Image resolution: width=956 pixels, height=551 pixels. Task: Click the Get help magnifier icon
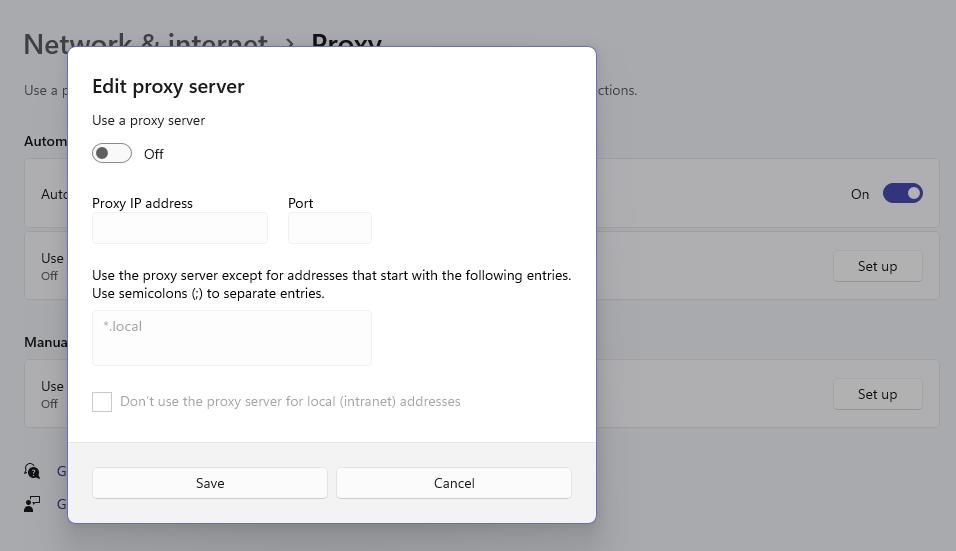(x=32, y=471)
